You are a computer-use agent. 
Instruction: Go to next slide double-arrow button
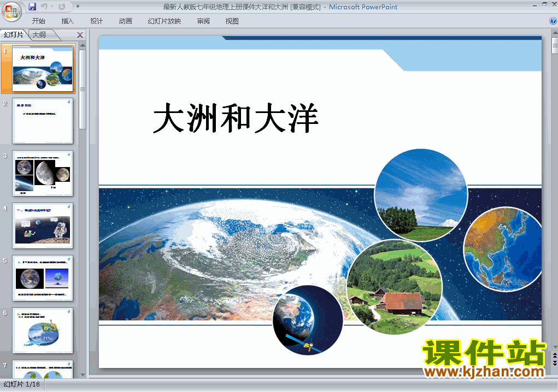555,363
